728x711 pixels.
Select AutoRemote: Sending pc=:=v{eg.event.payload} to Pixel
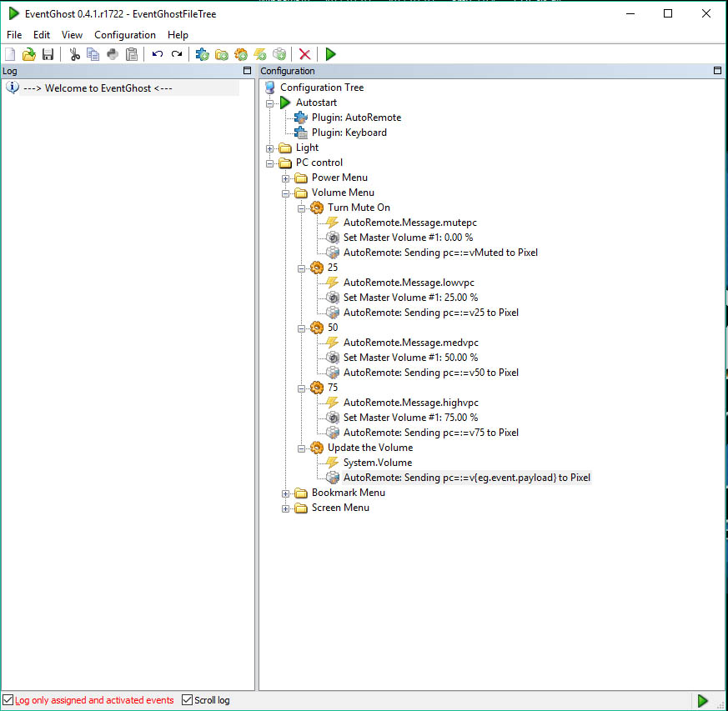(x=467, y=478)
